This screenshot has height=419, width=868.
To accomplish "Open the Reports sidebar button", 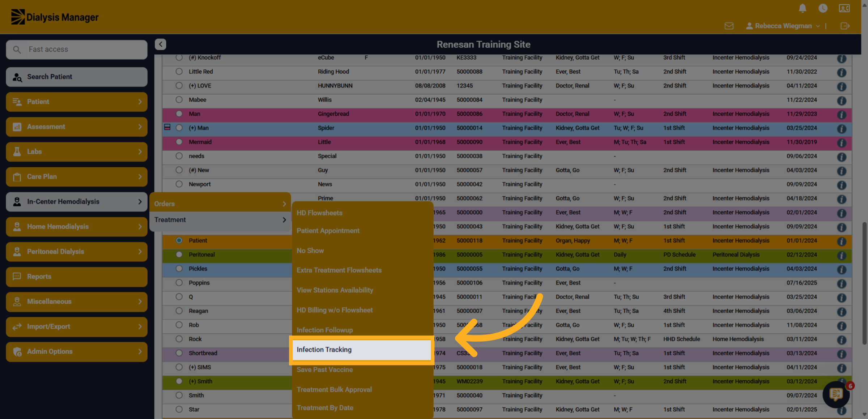I will (77, 277).
